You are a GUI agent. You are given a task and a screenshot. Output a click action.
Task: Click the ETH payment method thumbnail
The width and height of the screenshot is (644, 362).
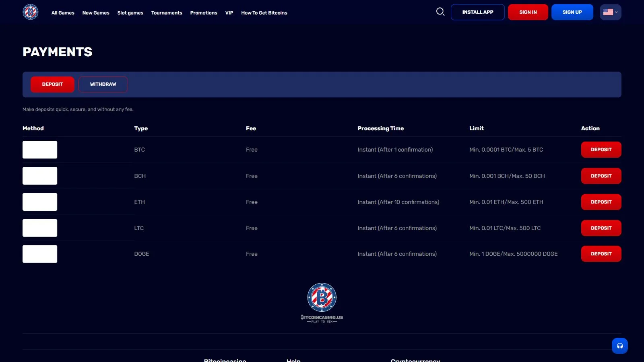pos(40,202)
